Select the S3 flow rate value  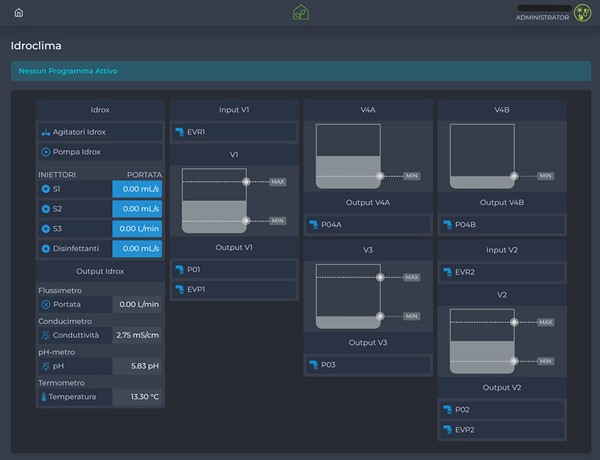point(136,228)
